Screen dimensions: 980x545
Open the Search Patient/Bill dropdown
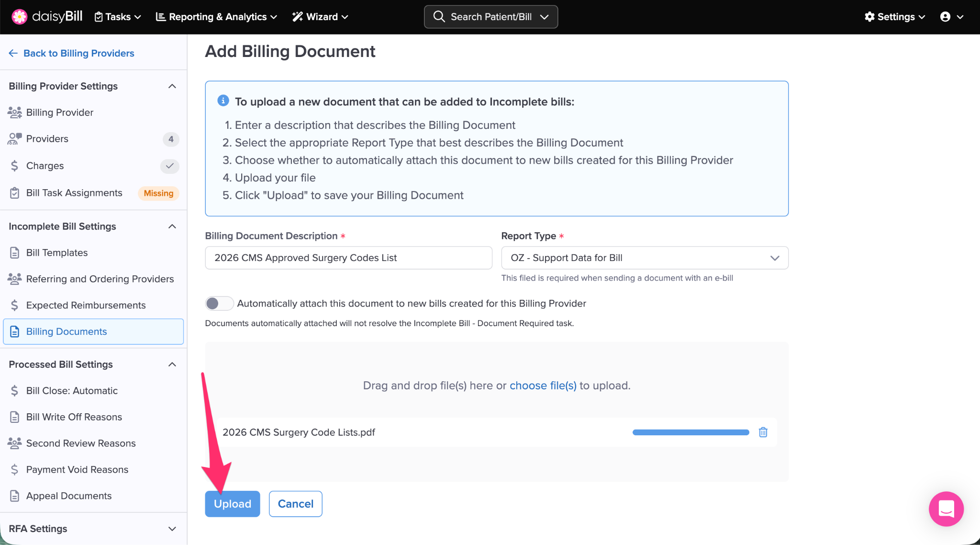[x=490, y=17]
